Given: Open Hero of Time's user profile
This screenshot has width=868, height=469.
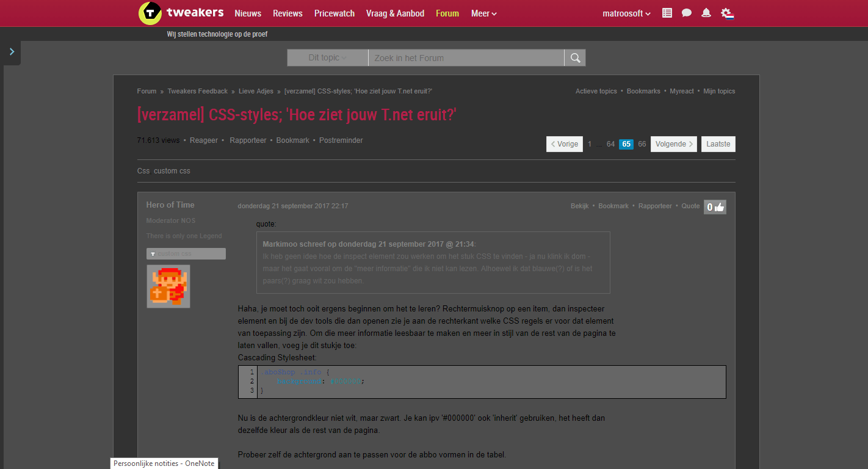Looking at the screenshot, I should tap(170, 205).
